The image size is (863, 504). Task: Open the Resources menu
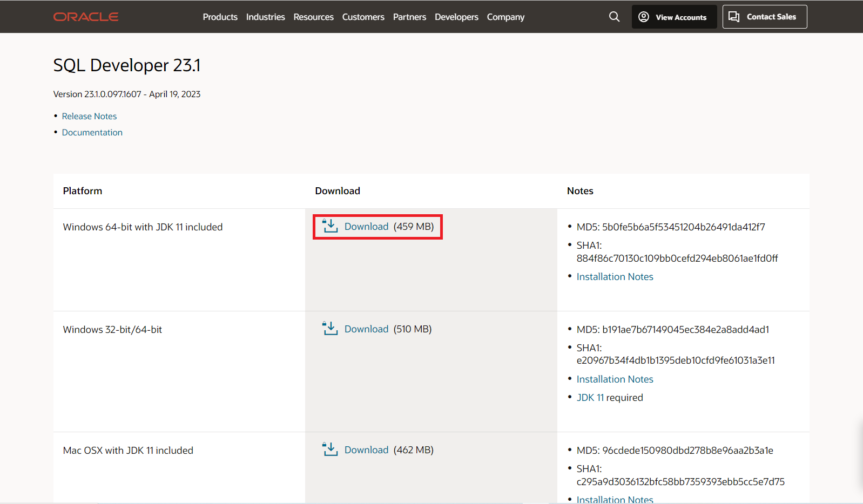[313, 17]
